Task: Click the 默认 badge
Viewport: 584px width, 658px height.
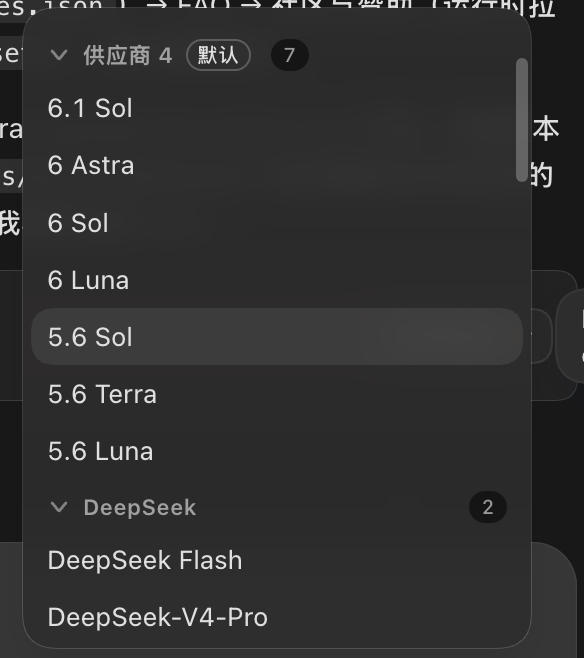Action: 218,55
